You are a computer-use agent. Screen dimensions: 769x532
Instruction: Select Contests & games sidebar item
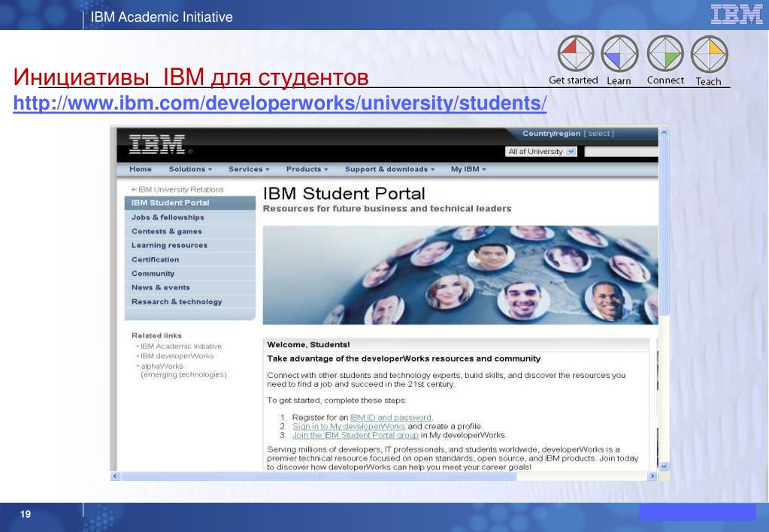[x=167, y=231]
